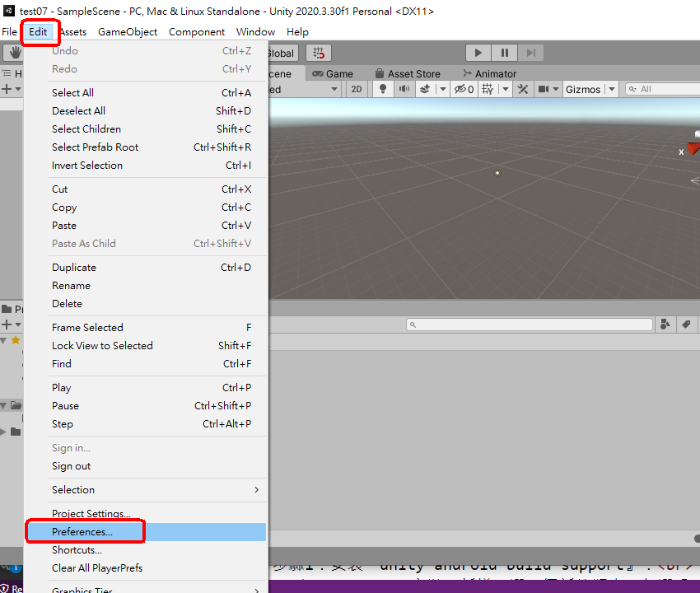Image resolution: width=700 pixels, height=593 pixels.
Task: Click the Step frame button
Action: [531, 53]
